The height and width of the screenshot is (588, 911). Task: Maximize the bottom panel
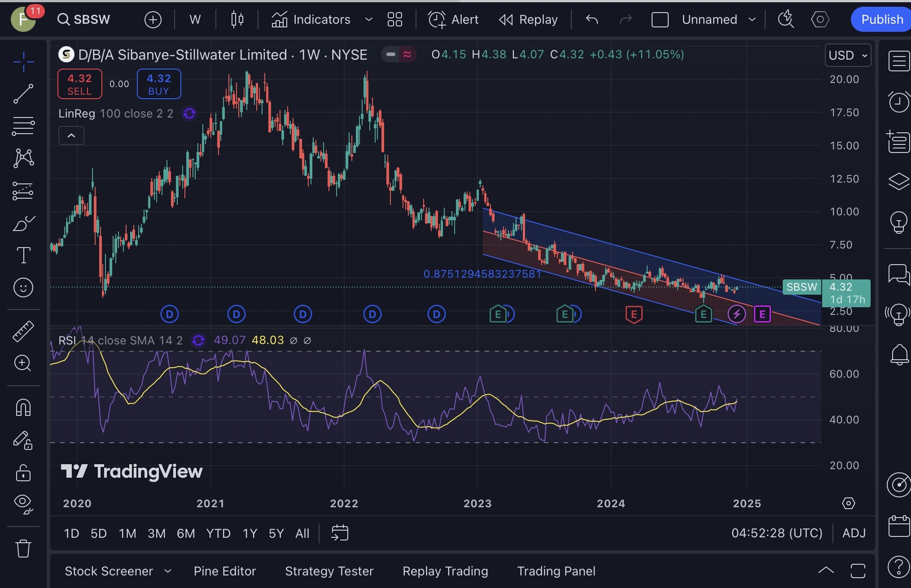coord(858,571)
